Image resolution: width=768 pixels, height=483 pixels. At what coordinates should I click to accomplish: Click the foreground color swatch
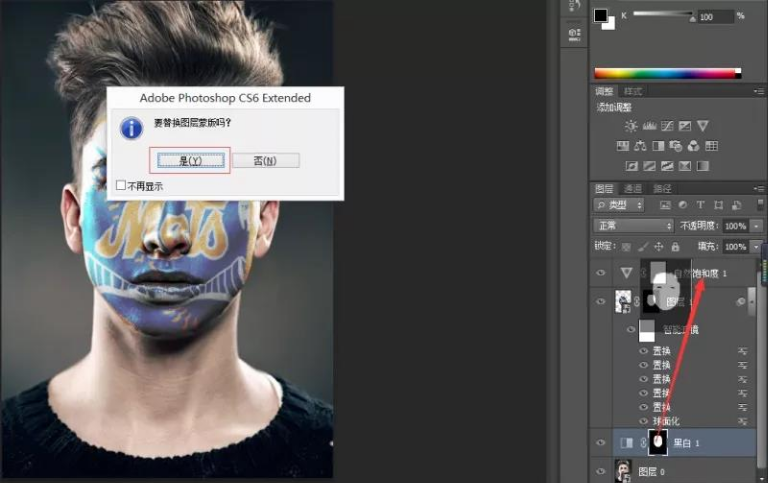(600, 15)
